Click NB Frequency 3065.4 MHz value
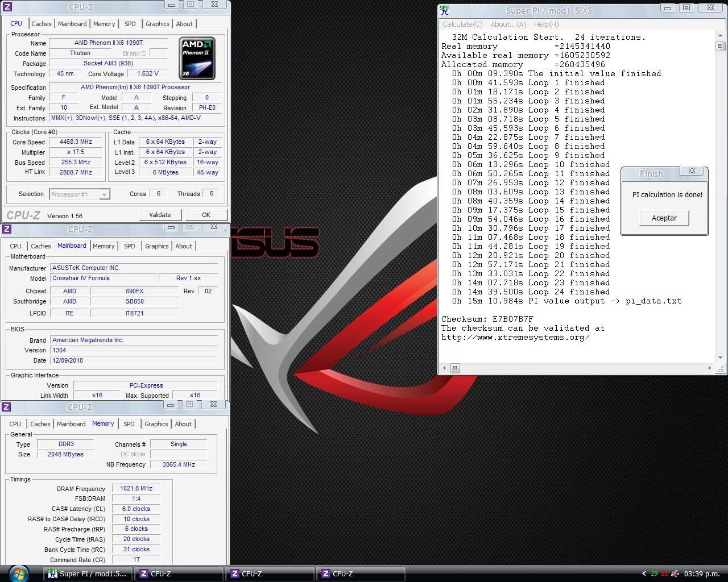This screenshot has height=582, width=728. point(179,465)
